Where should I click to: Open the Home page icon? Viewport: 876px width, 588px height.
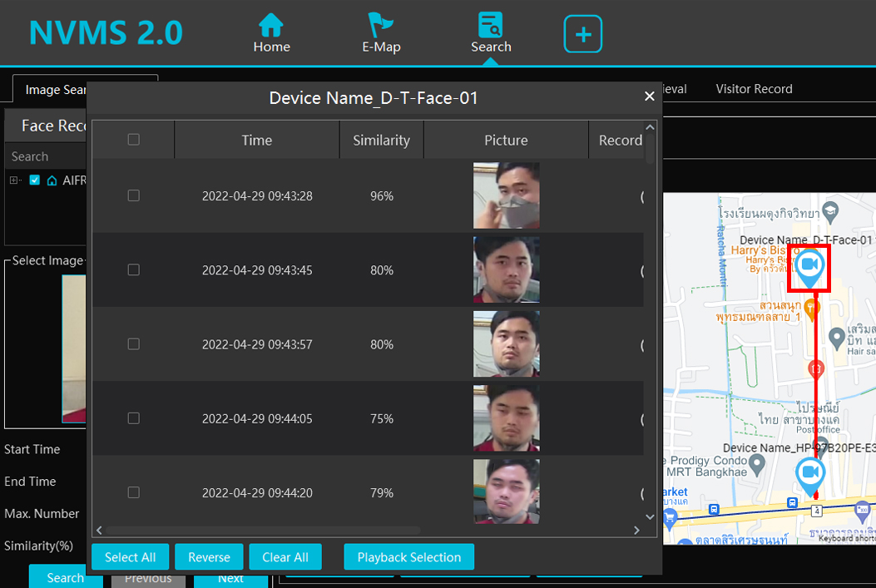(x=271, y=25)
